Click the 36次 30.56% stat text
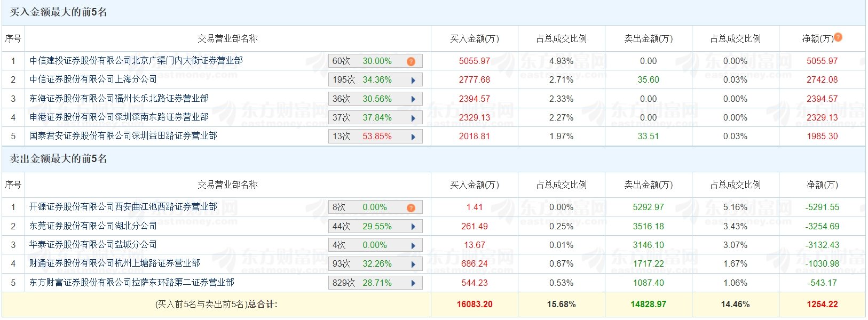 coord(362,99)
